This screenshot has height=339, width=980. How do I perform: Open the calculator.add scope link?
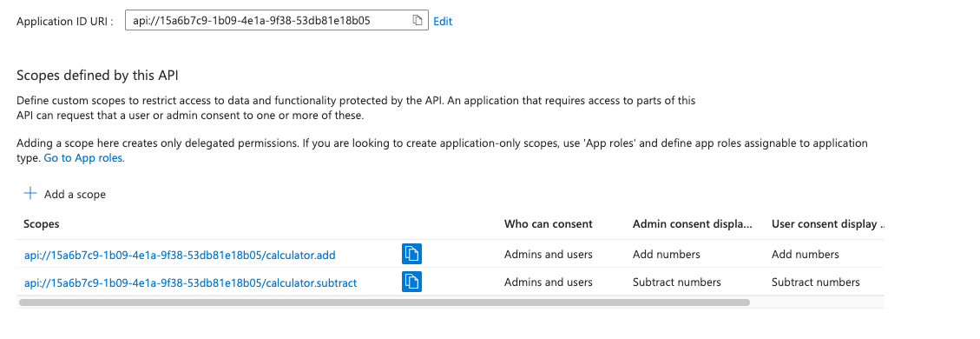tap(180, 255)
